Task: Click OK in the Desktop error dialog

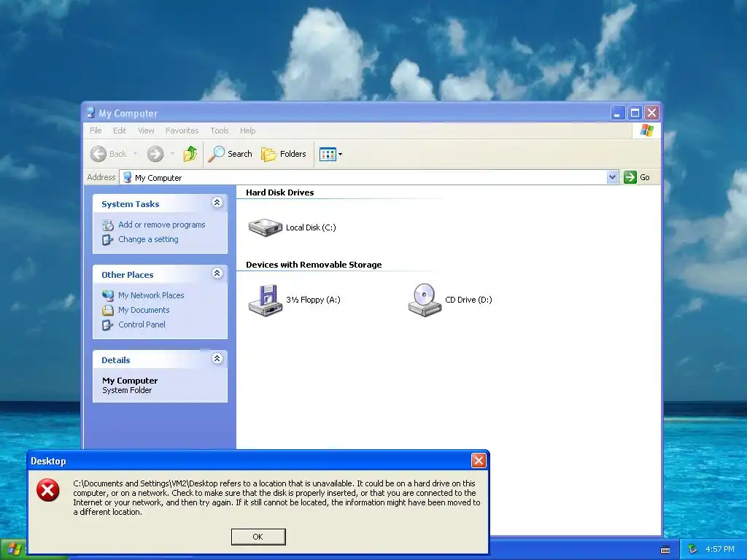Action: (258, 537)
